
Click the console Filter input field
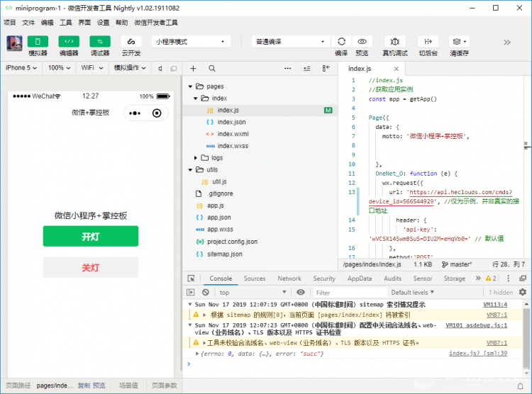350,292
